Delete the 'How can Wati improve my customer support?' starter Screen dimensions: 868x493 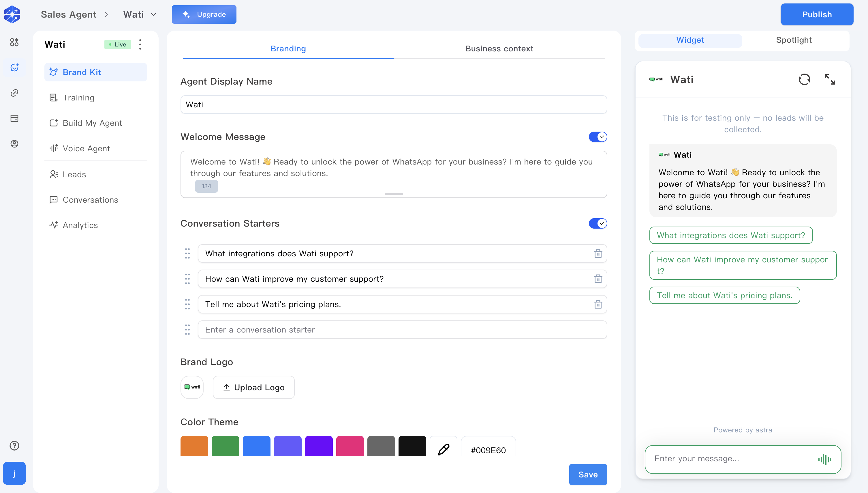click(x=598, y=279)
